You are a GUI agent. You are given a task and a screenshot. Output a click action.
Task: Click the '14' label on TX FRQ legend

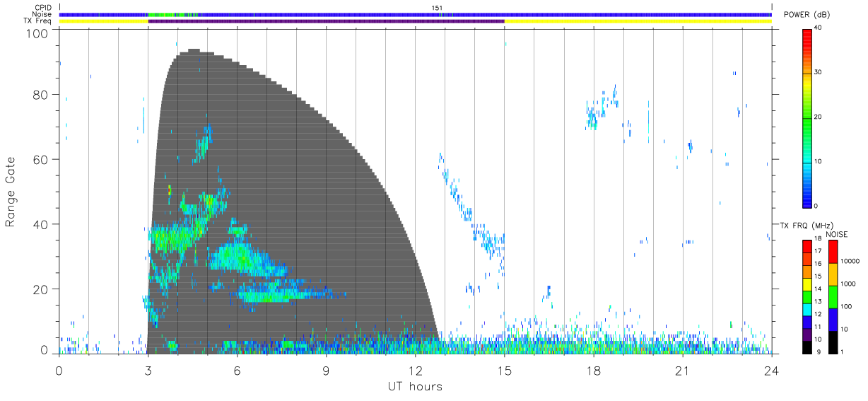pos(818,289)
